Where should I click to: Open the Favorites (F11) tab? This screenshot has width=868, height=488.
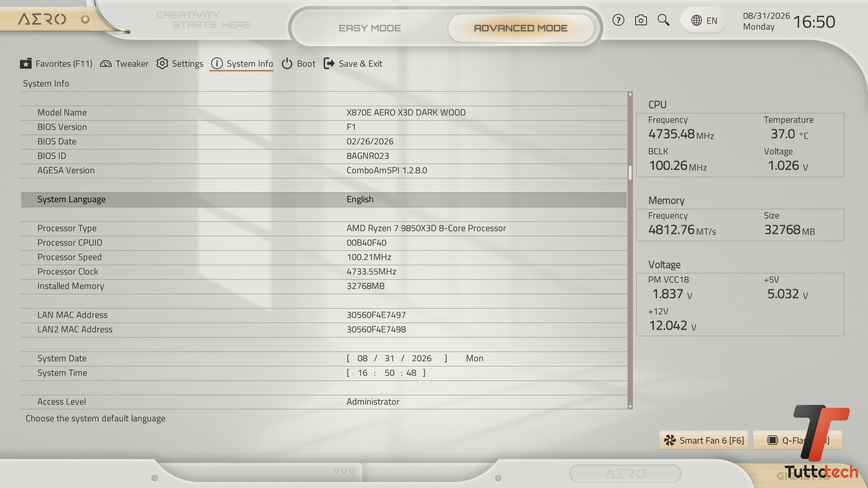(x=56, y=64)
